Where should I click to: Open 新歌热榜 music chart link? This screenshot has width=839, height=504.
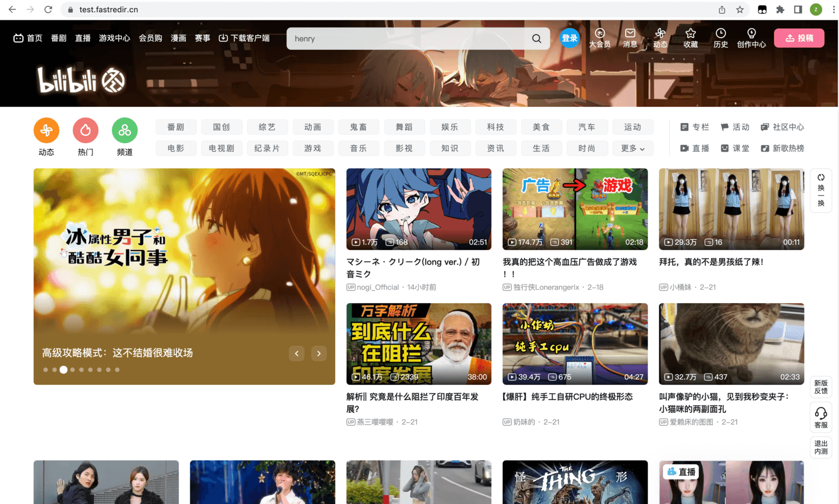(x=782, y=148)
